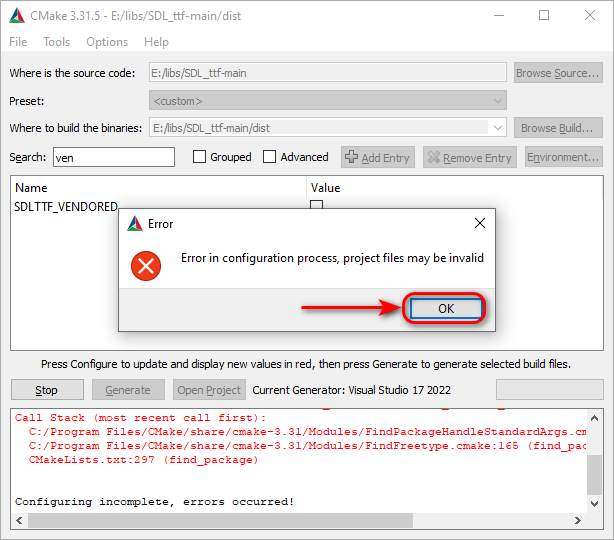Enable the Advanced checkbox
Viewport: 614px width, 540px height.
point(270,157)
